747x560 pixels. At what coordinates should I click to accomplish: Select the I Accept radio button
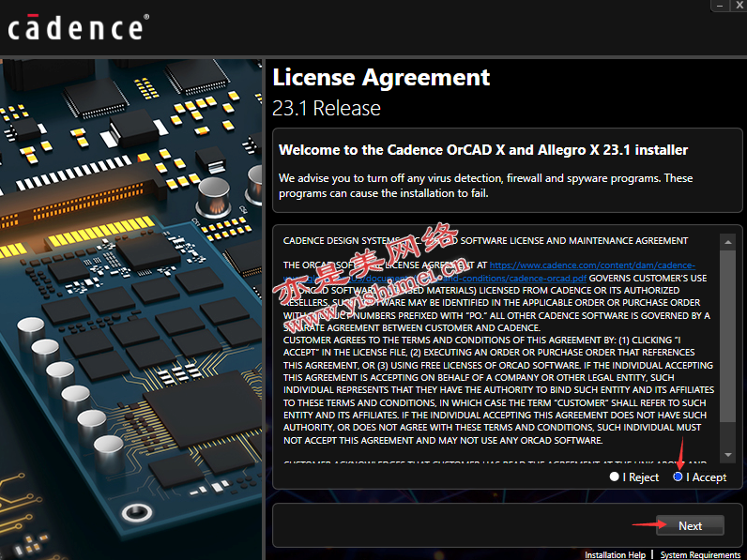[x=678, y=477]
